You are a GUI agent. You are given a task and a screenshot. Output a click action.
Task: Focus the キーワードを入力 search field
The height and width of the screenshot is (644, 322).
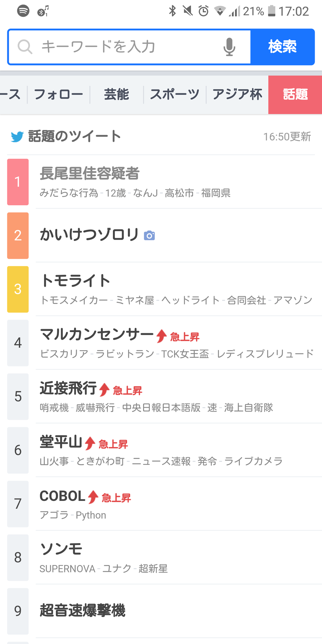click(130, 47)
